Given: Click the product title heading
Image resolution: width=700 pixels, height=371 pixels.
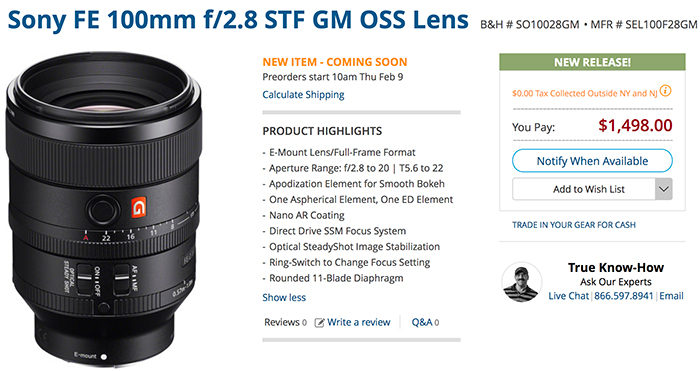Looking at the screenshot, I should tap(238, 20).
